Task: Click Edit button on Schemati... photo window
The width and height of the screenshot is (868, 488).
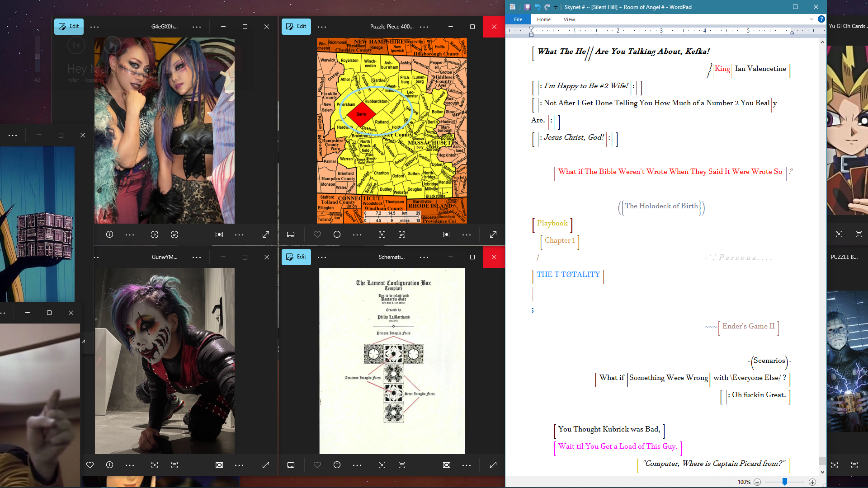Action: [x=296, y=257]
